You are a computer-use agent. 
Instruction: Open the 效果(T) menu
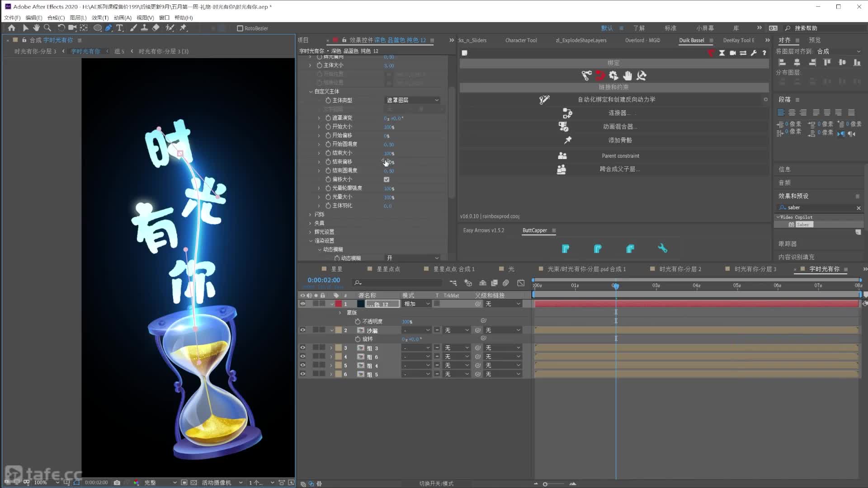pos(100,18)
